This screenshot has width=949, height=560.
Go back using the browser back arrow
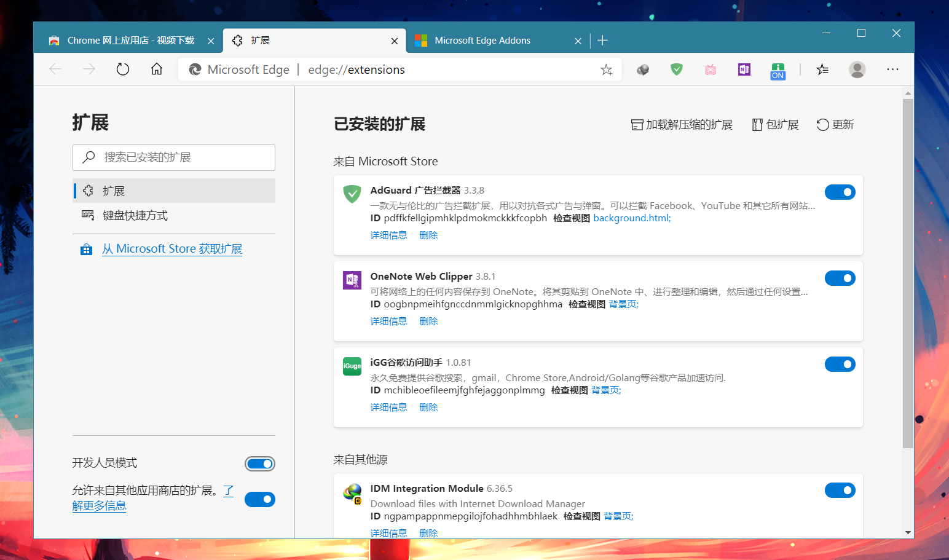coord(55,69)
